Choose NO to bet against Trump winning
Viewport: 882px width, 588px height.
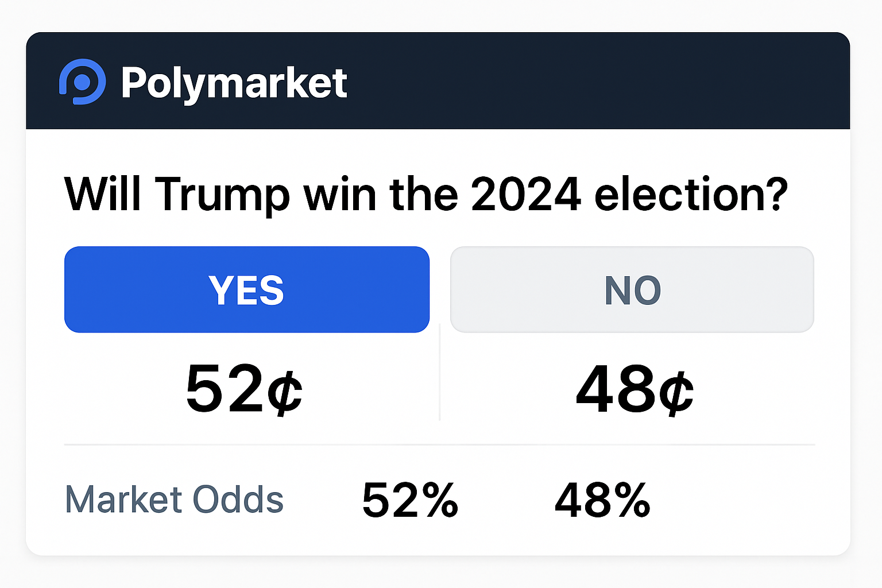pyautogui.click(x=632, y=289)
